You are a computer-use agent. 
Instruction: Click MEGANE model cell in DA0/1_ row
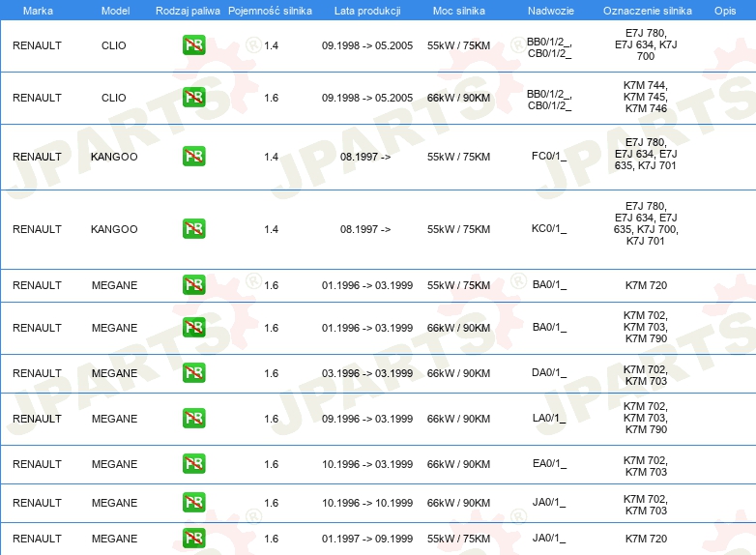tap(115, 373)
